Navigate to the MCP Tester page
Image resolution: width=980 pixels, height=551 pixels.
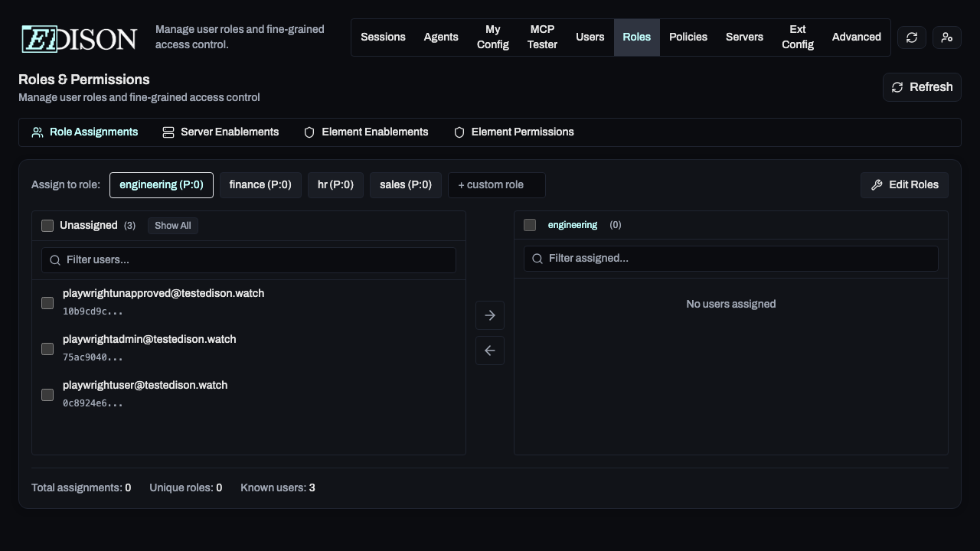[x=542, y=37]
